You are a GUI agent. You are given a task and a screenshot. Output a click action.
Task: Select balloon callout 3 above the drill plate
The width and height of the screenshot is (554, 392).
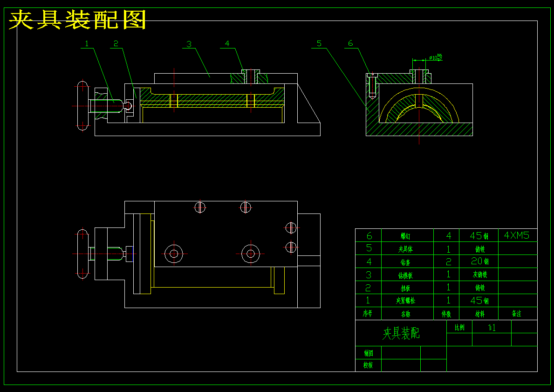pos(188,43)
